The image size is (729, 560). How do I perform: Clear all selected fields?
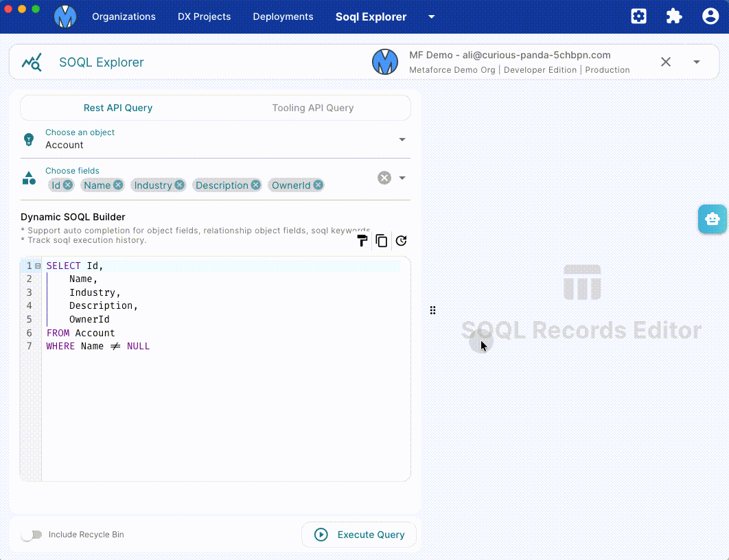click(384, 178)
